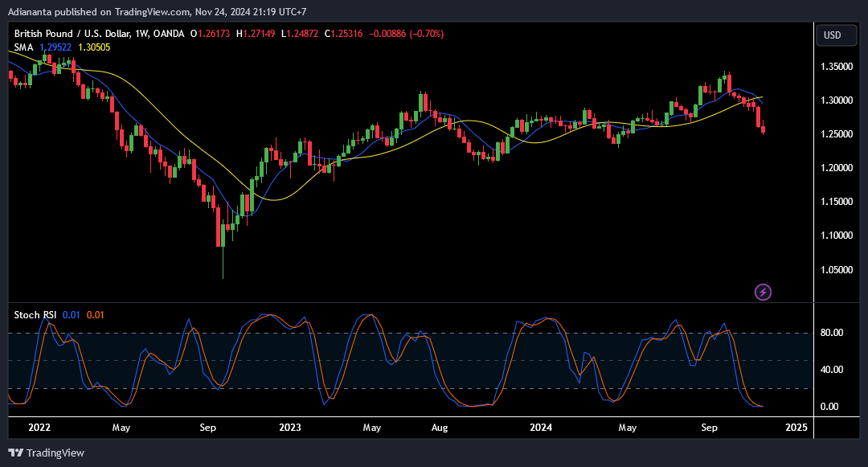
Task: Click the Aug time axis label
Action: (x=440, y=428)
